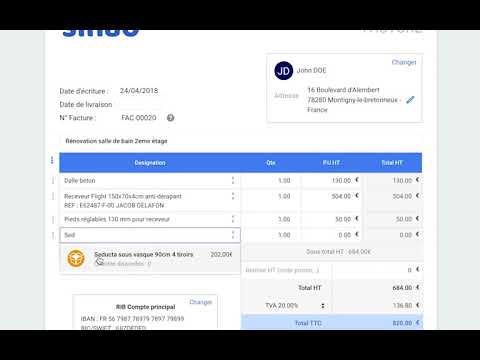
Task: Open options dots in Dalle beton row
Action: (233, 180)
